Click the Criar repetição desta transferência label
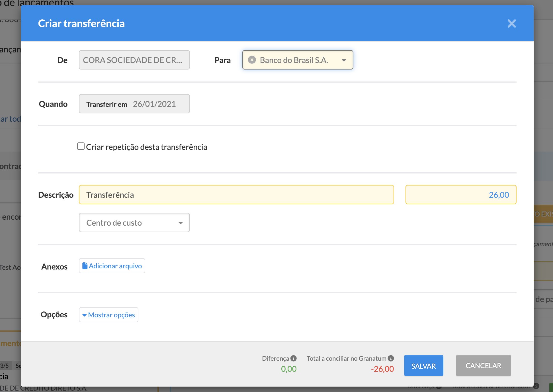The height and width of the screenshot is (392, 553). click(146, 147)
